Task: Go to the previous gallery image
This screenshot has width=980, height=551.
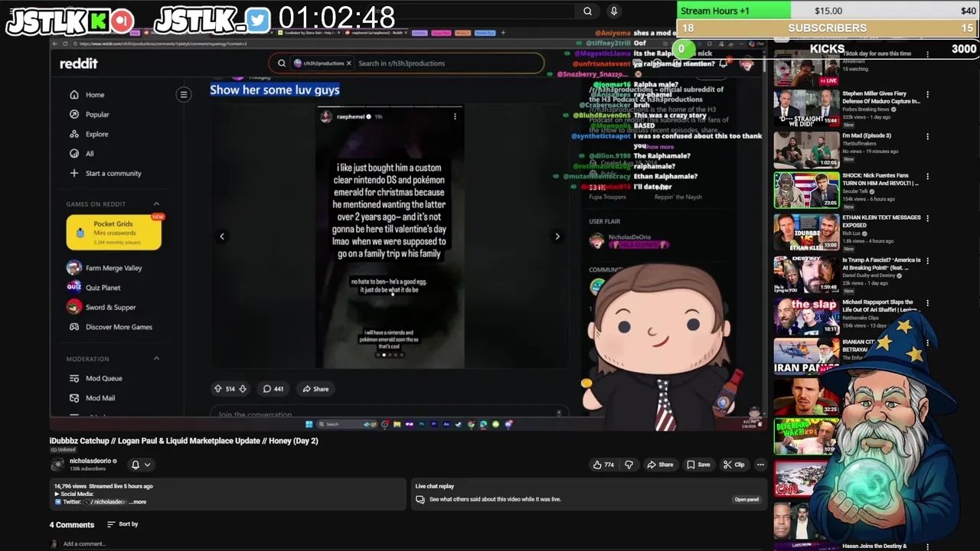Action: [222, 236]
